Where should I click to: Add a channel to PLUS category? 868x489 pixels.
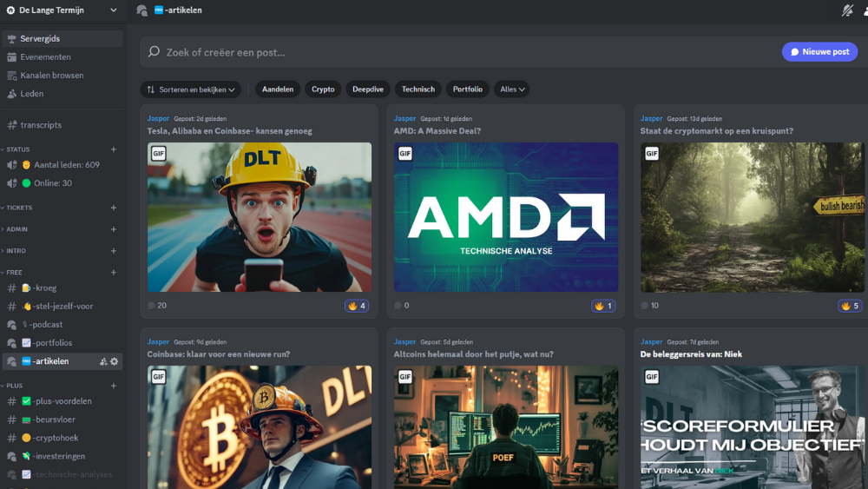(114, 386)
